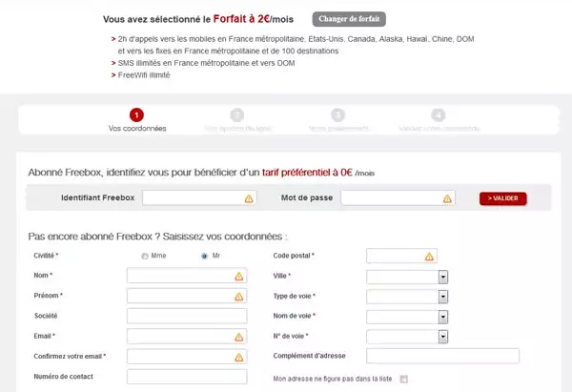
Task: Focus the Complément d'adresse field
Action: [x=442, y=356]
